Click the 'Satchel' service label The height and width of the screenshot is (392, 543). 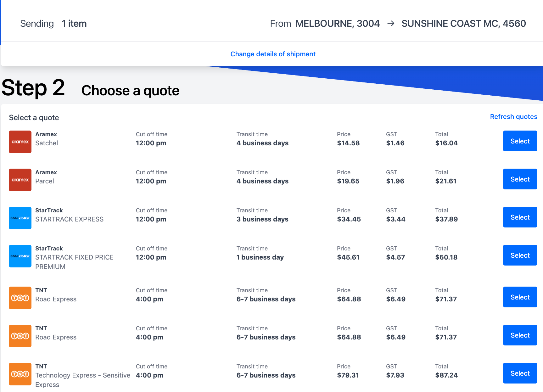point(47,143)
